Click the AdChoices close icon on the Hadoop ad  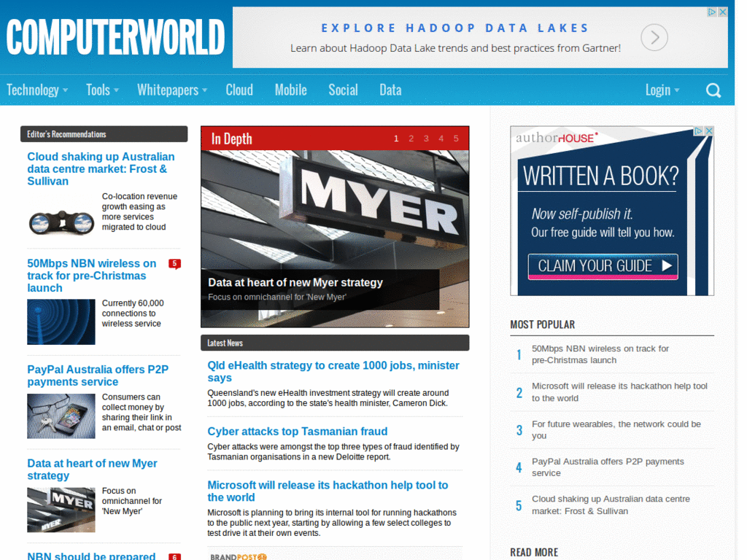coord(722,12)
